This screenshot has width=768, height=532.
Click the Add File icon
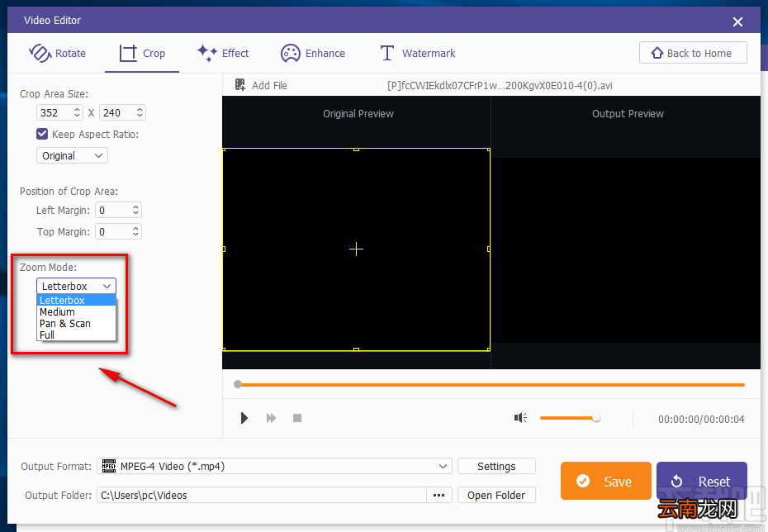click(240, 85)
